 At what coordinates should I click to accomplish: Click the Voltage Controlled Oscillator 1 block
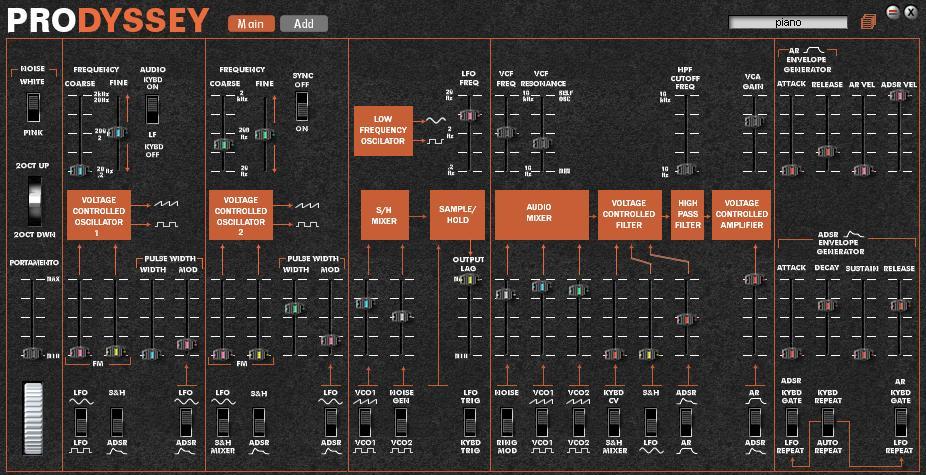pyautogui.click(x=99, y=215)
